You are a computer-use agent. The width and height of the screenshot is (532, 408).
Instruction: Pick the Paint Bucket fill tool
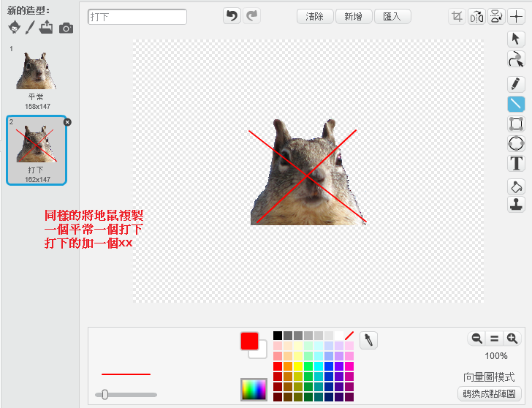tap(517, 186)
